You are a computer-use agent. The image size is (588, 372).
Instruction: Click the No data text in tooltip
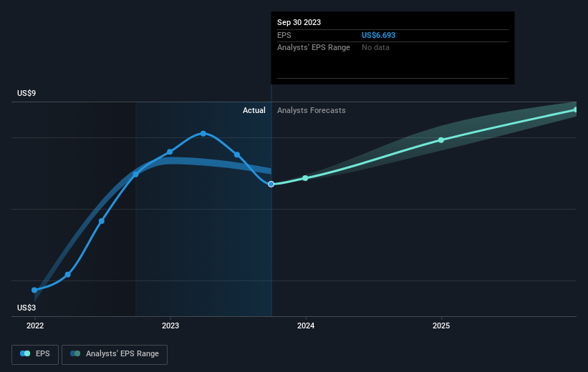pos(375,48)
